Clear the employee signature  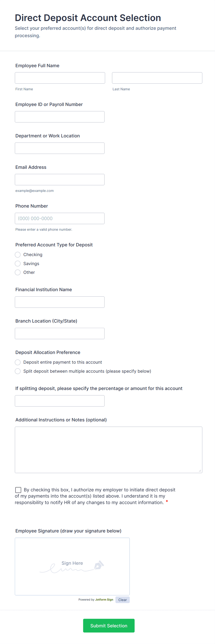pyautogui.click(x=122, y=599)
